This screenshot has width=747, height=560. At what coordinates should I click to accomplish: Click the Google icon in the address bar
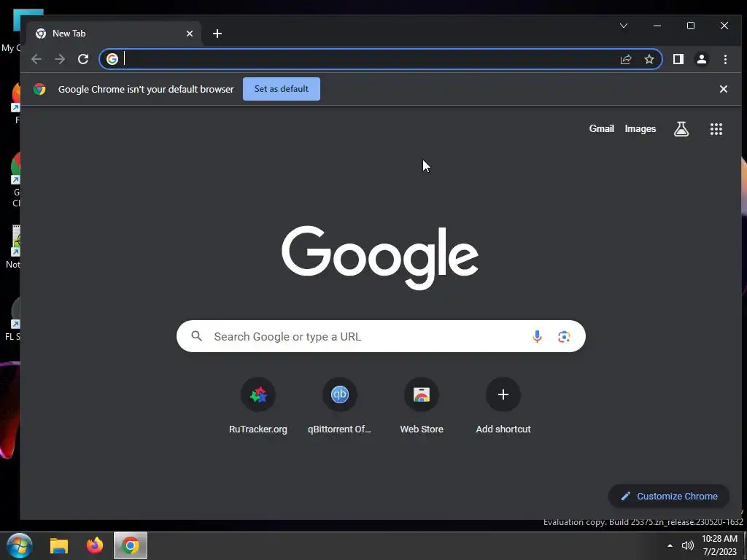click(x=112, y=59)
